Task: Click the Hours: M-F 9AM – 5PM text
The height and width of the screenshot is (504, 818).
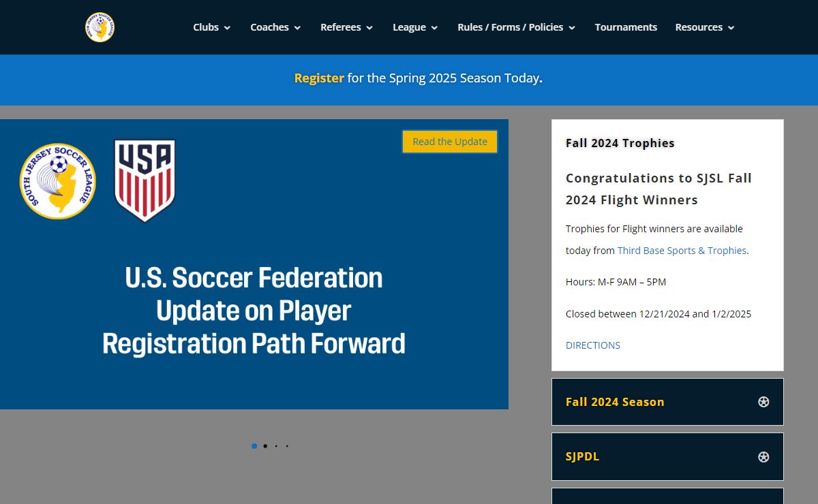Action: [x=616, y=282]
